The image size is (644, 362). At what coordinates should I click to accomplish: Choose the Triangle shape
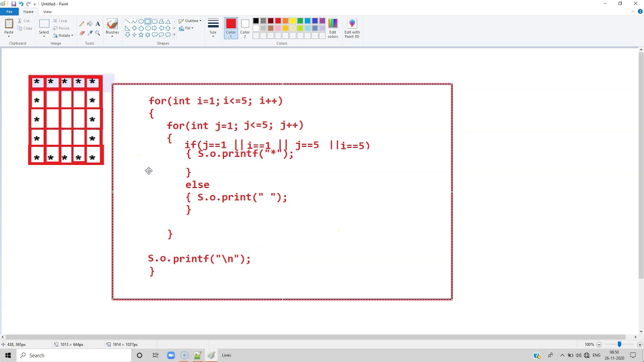coord(168,22)
